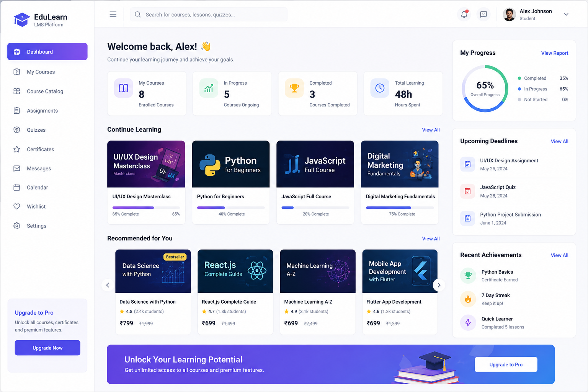The height and width of the screenshot is (392, 588).
Task: Click calendar icon beside UI/UX Design Assignment
Action: coord(467,164)
